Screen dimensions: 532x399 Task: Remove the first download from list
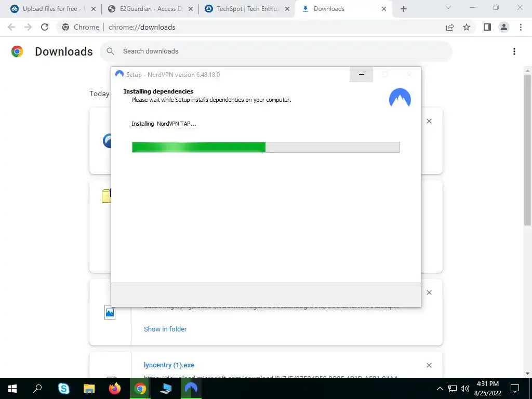pos(429,121)
